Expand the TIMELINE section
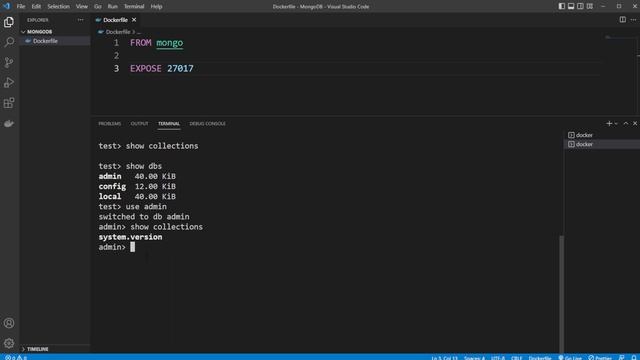This screenshot has width=640, height=360. (55, 349)
